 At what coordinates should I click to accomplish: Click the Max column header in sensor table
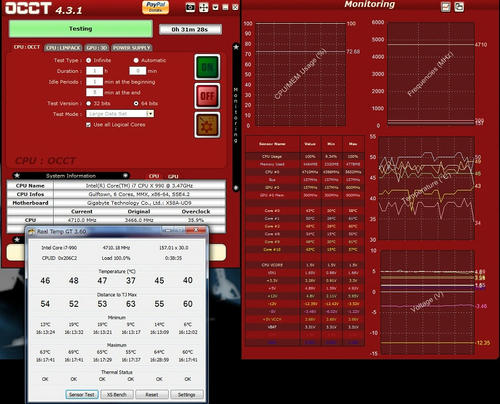click(353, 144)
